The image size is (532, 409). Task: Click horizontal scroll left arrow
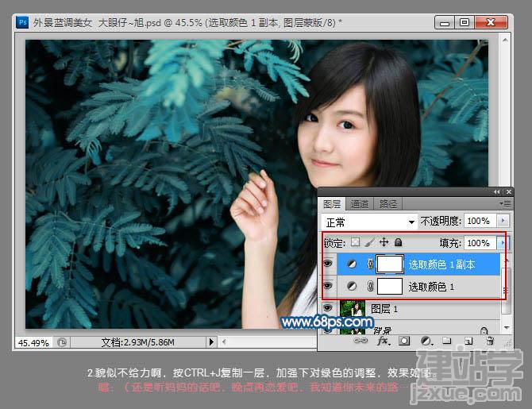pyautogui.click(x=224, y=342)
